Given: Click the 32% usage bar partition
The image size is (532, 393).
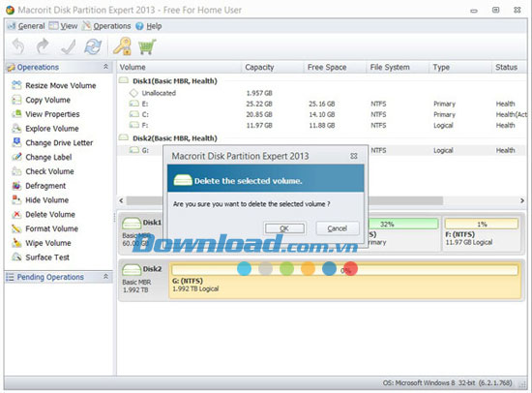Looking at the screenshot, I should pos(403,224).
